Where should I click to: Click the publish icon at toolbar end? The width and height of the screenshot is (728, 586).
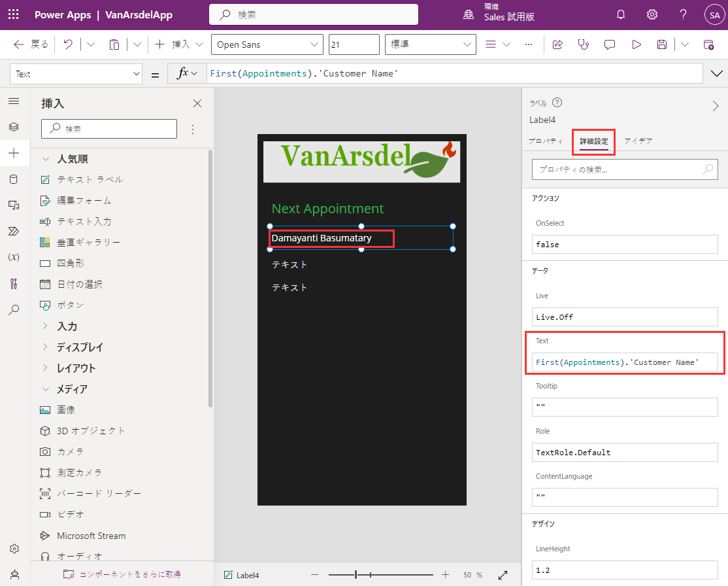[x=708, y=44]
